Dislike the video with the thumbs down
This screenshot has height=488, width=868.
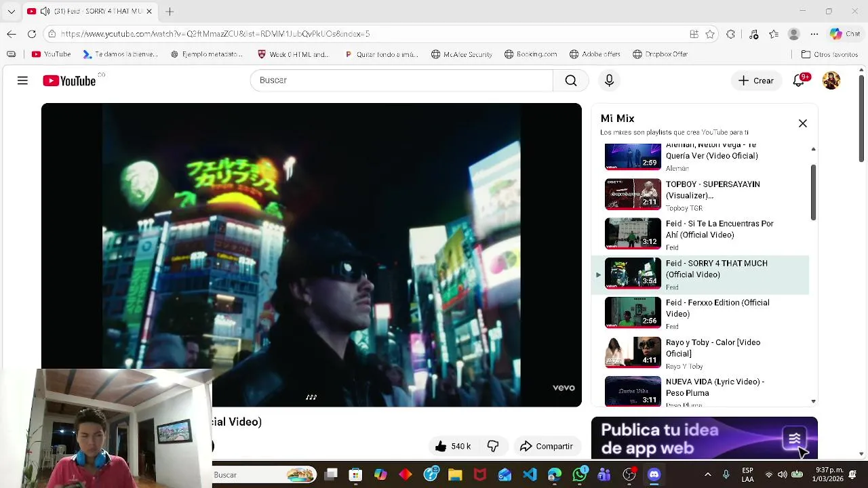pyautogui.click(x=493, y=446)
